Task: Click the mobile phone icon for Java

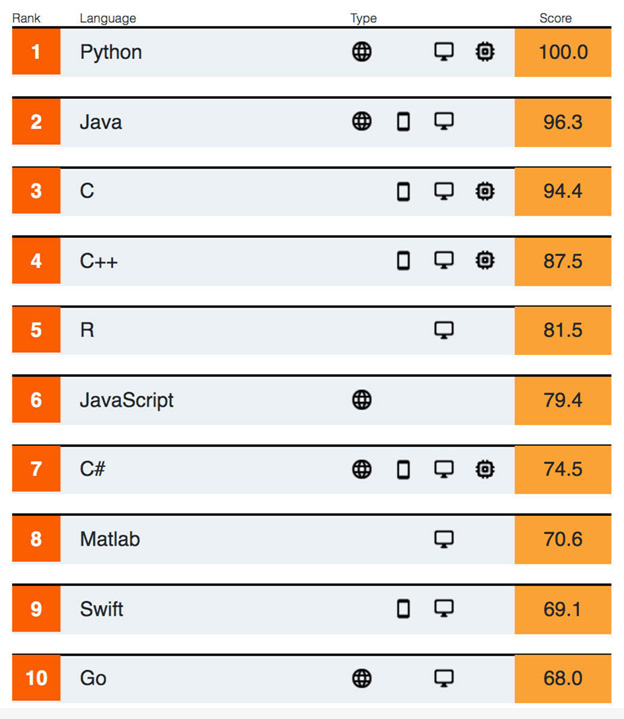Action: pos(403,122)
